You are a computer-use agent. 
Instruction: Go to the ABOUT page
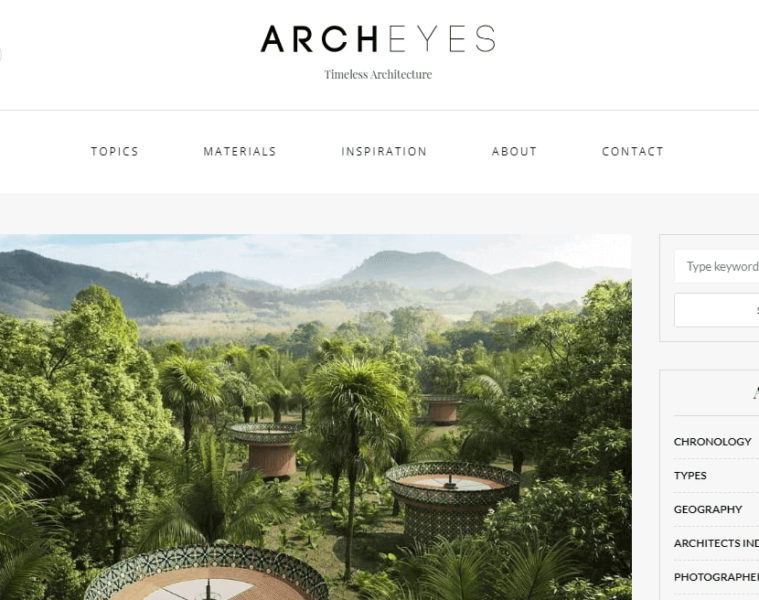514,151
